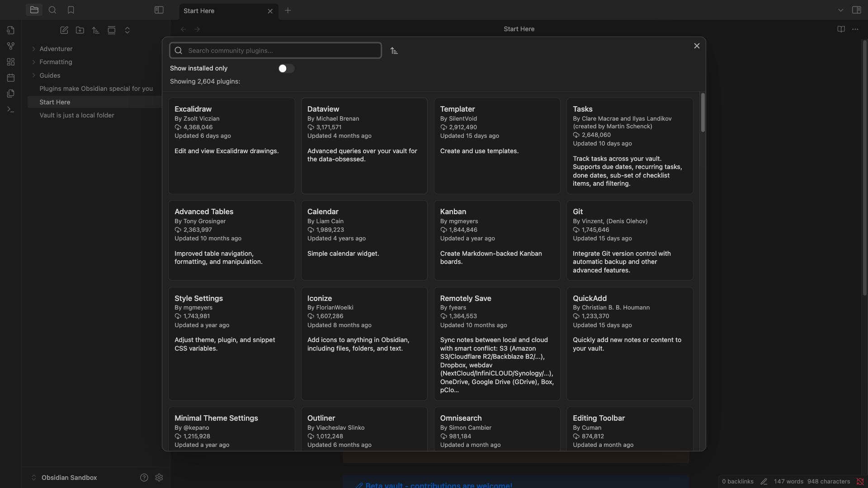Expand the Adventurer folder
868x488 pixels.
click(56, 49)
